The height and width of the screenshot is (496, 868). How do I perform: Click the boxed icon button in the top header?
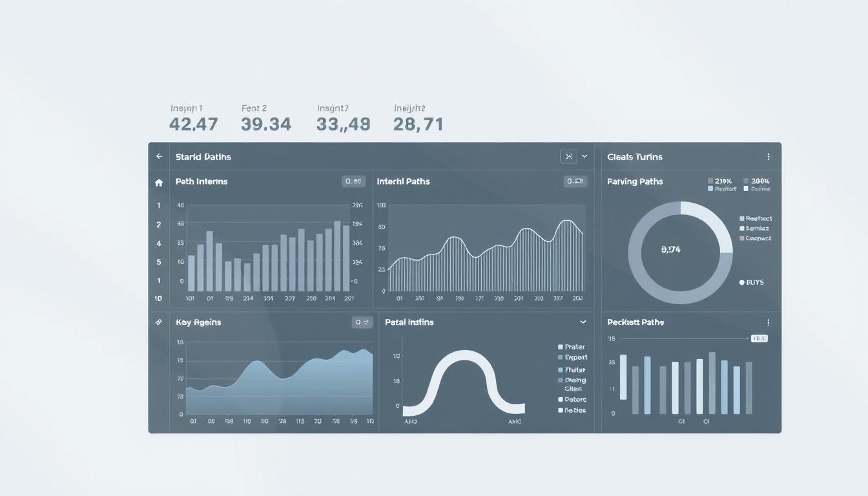pos(568,156)
